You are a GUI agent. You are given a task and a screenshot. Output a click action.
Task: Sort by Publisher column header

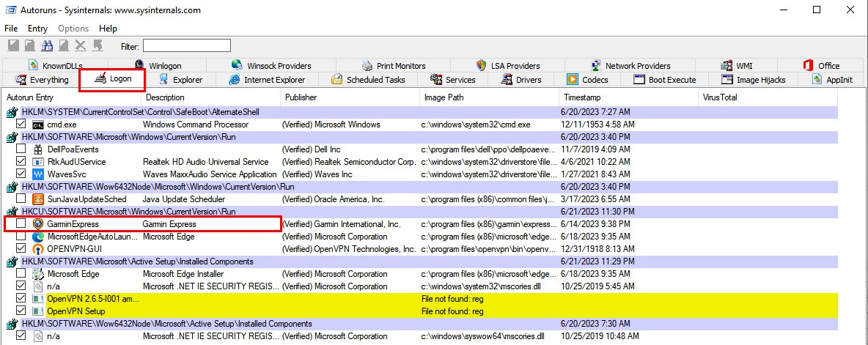350,97
